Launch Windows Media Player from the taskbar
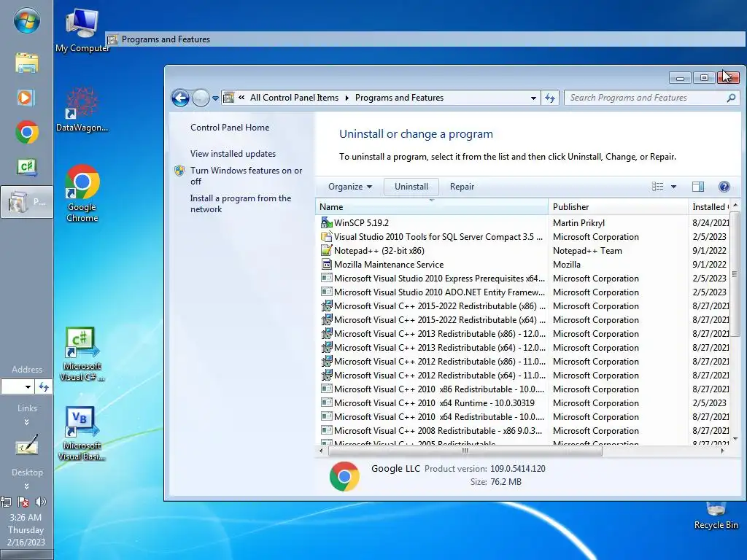 pyautogui.click(x=26, y=98)
